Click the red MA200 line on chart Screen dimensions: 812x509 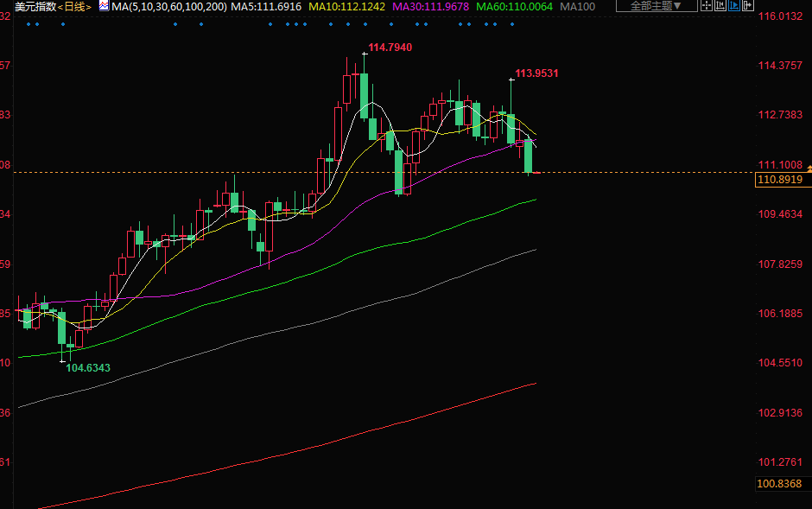click(346, 438)
